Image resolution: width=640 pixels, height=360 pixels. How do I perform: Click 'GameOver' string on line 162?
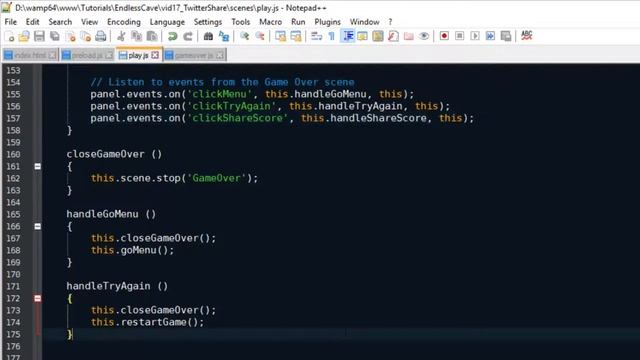[x=217, y=178]
